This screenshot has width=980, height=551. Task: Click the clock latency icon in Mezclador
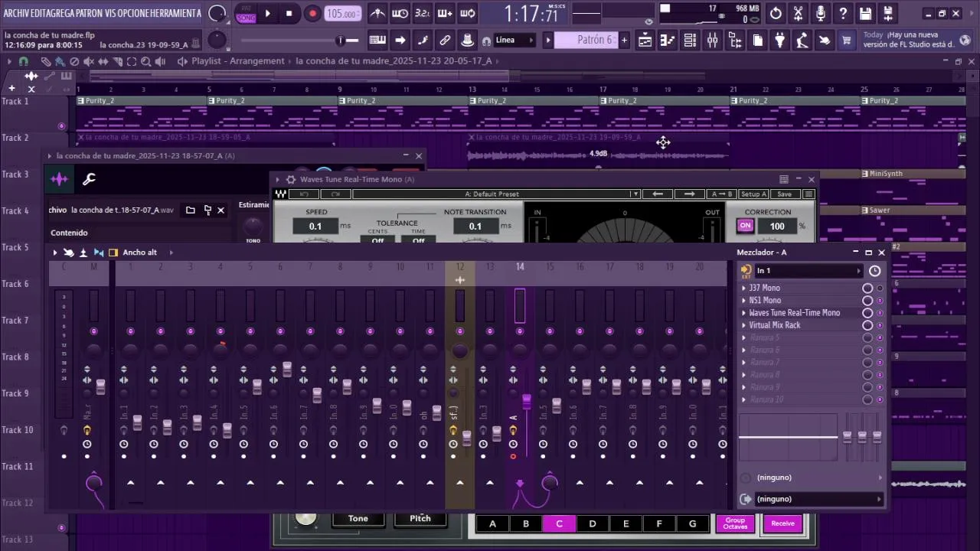tap(874, 271)
